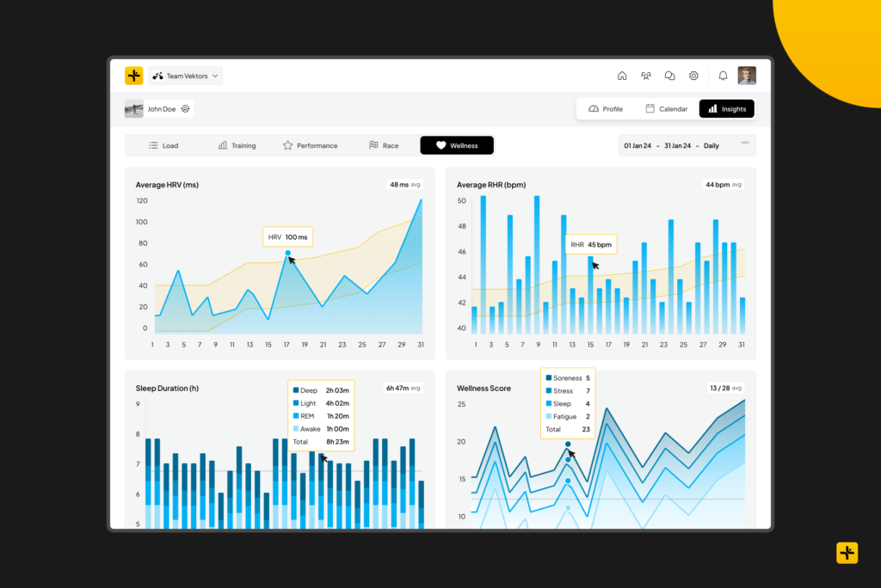The width and height of the screenshot is (881, 588).
Task: Switch to the Calendar view
Action: click(667, 109)
